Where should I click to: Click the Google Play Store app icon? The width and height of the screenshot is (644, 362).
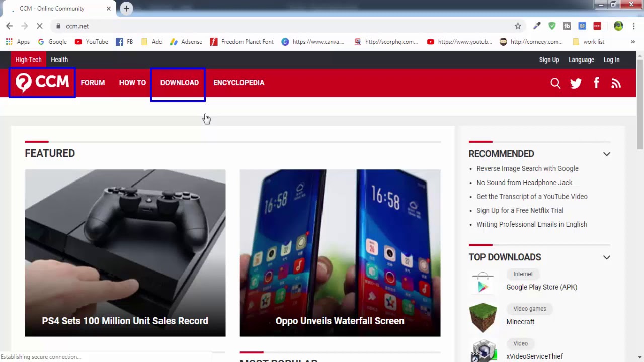point(483,283)
